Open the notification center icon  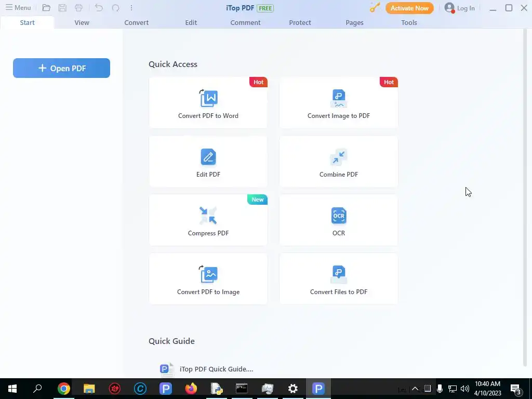(x=516, y=390)
